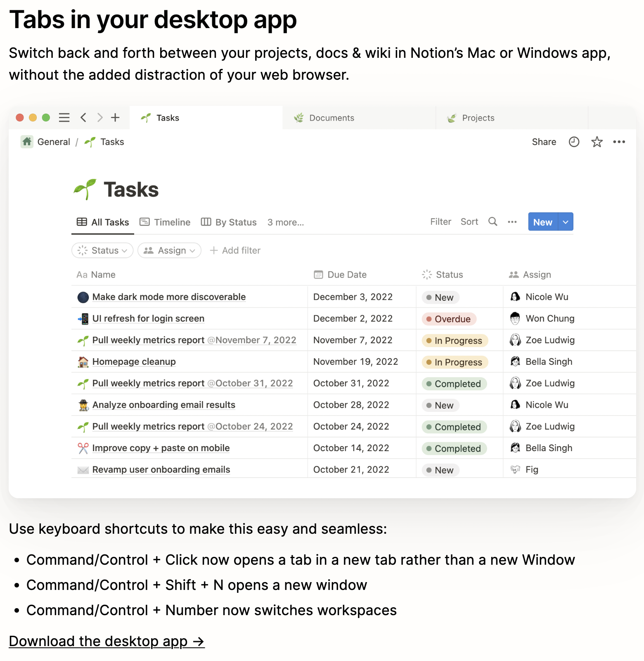Viewport: 644px width, 661px height.
Task: Click the blue New button
Action: [x=543, y=222]
